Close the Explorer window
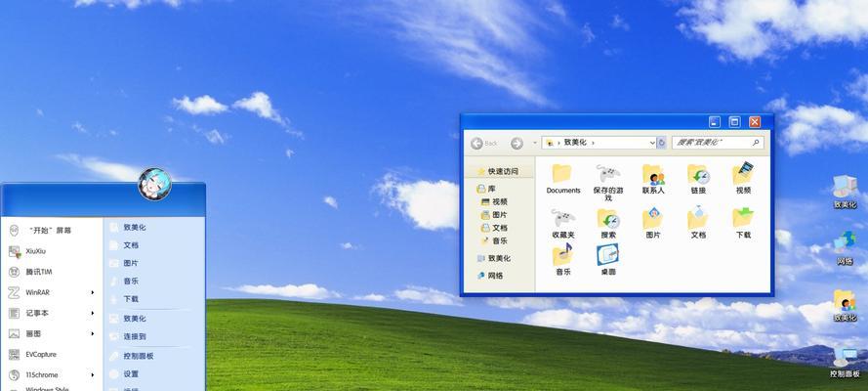Screen dimensions: 868x391 pyautogui.click(x=755, y=122)
